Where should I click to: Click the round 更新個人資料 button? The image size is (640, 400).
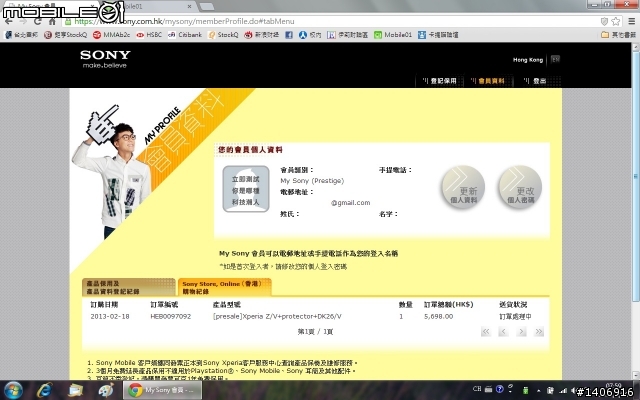click(463, 187)
